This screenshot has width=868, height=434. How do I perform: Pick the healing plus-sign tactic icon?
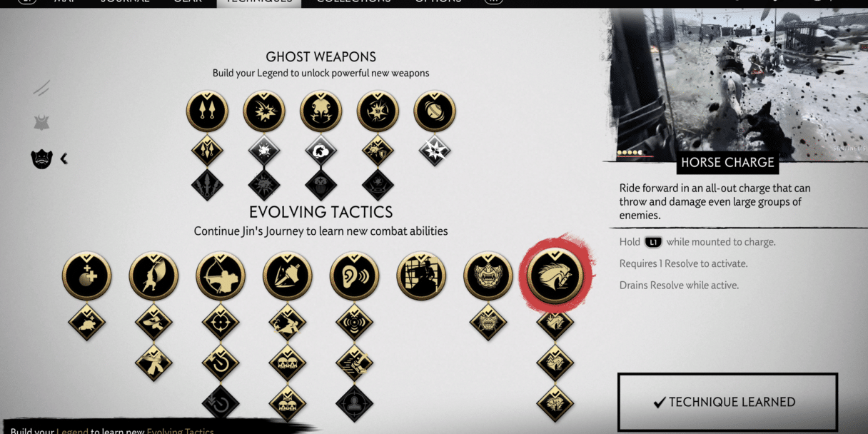pyautogui.click(x=86, y=276)
